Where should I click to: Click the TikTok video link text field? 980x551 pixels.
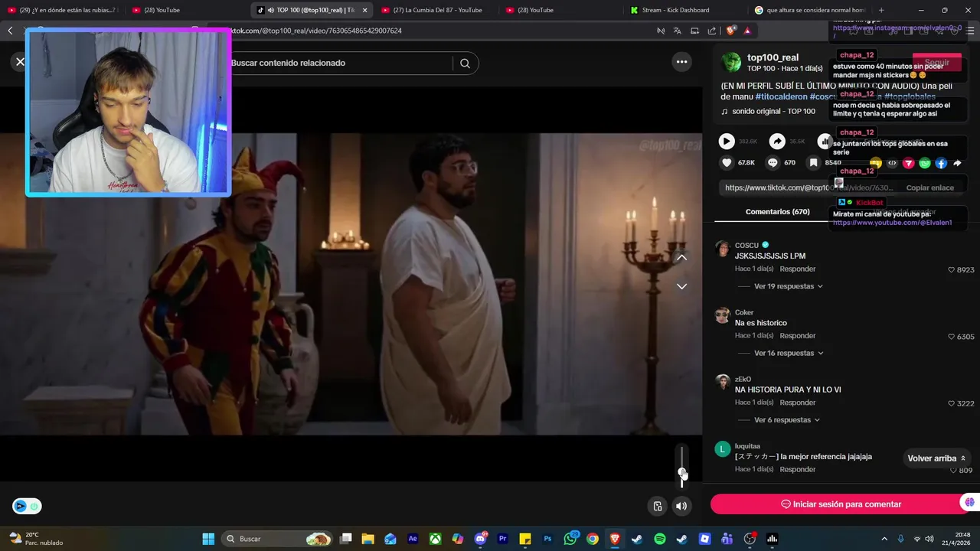809,187
